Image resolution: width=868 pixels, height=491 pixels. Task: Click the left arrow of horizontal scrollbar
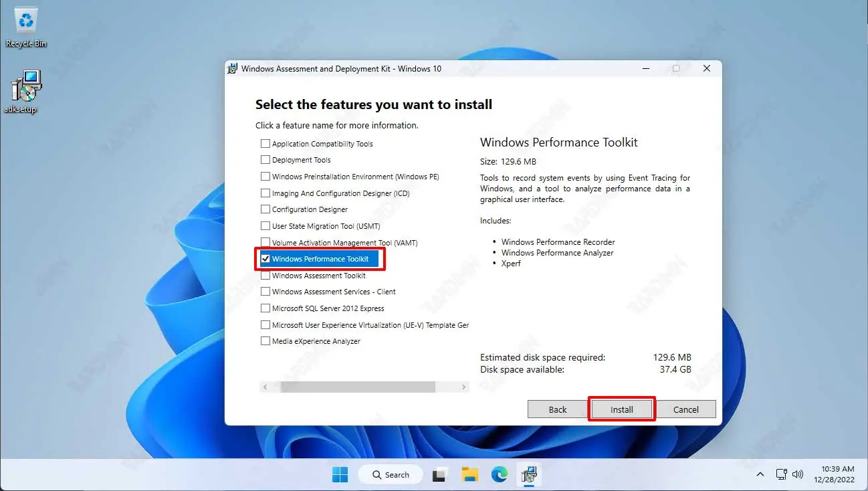[265, 387]
